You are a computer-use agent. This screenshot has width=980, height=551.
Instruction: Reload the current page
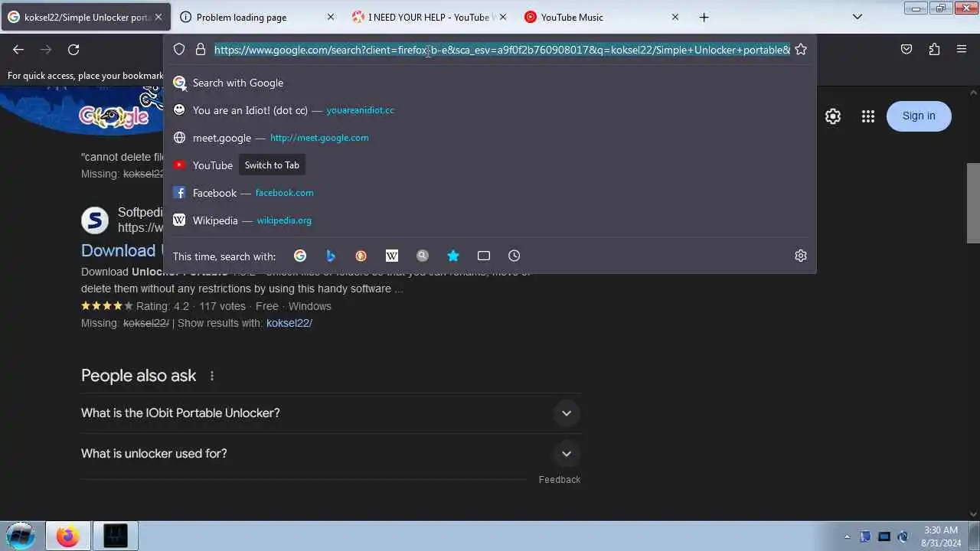[73, 50]
